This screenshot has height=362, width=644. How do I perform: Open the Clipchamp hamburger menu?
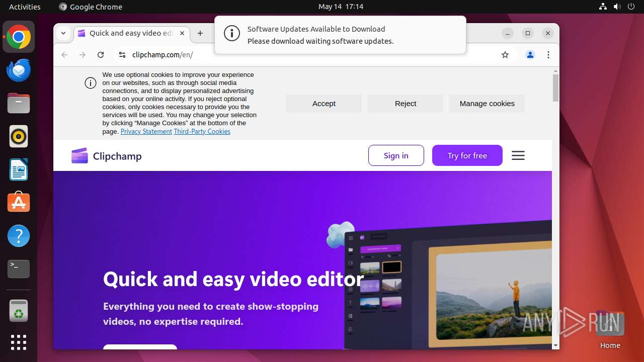(518, 155)
